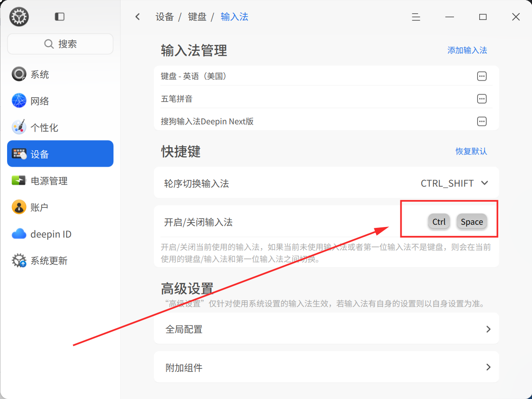Viewport: 532px width, 399px height.
Task: Click the 搜索 search field
Action: [60, 44]
